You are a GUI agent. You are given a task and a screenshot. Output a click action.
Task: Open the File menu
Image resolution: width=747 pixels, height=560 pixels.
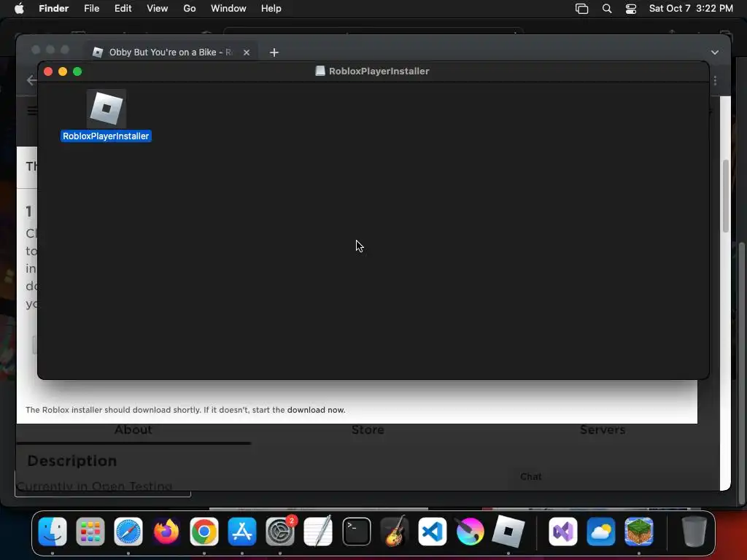(91, 9)
